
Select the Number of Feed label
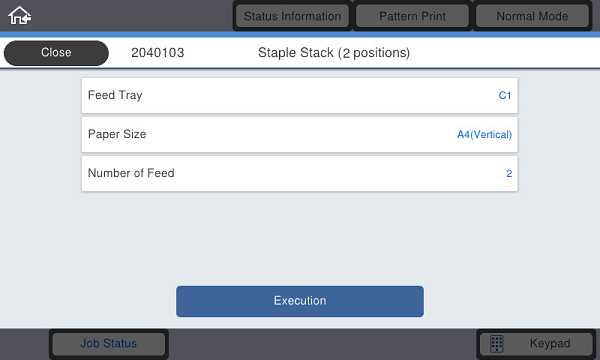coord(131,173)
